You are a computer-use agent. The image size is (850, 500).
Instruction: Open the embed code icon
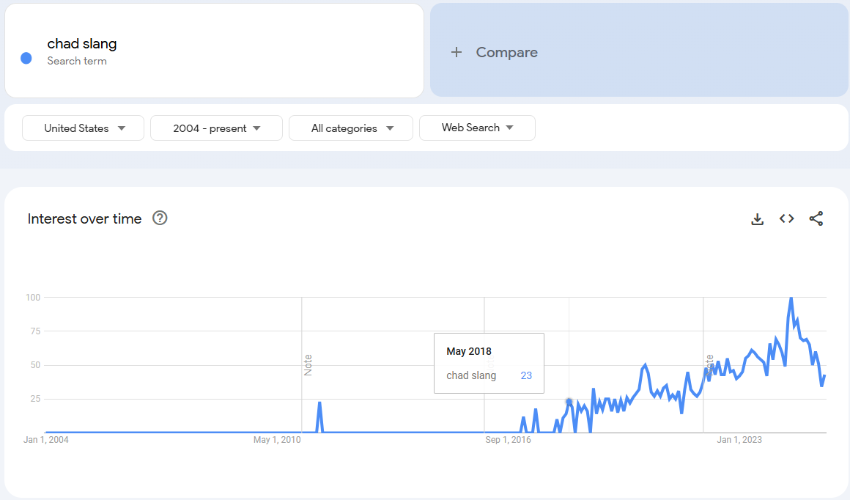(x=787, y=219)
